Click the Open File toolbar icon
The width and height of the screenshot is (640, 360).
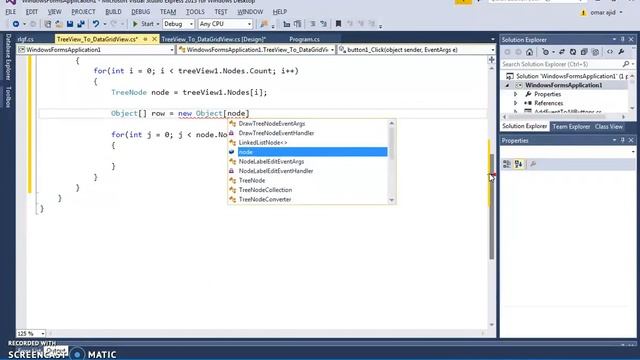[59, 24]
